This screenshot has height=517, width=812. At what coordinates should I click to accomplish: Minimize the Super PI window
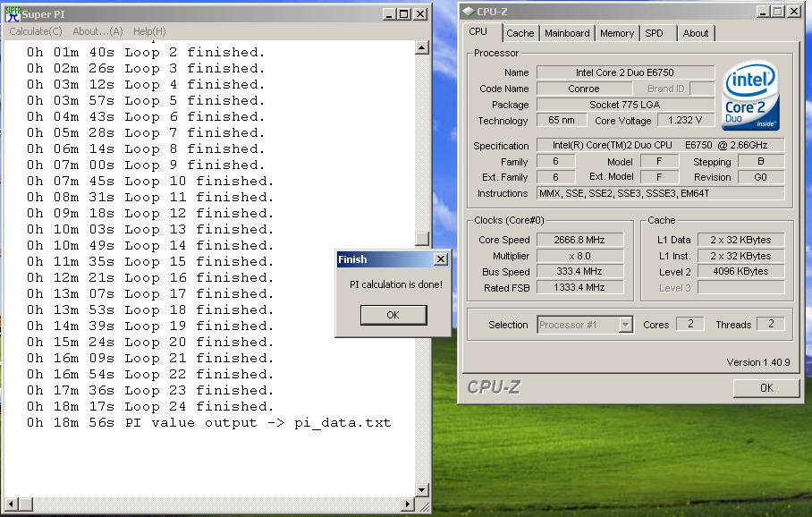[389, 14]
